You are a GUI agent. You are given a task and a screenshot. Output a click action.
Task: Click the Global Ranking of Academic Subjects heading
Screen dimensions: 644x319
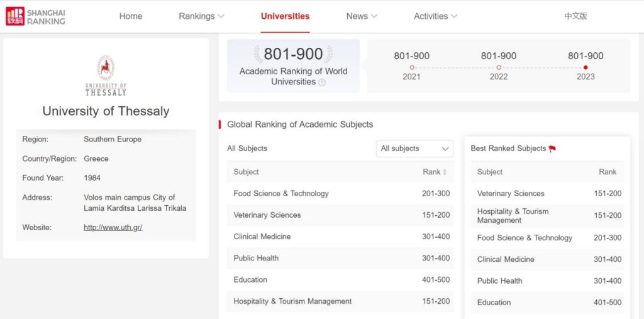[x=300, y=125]
